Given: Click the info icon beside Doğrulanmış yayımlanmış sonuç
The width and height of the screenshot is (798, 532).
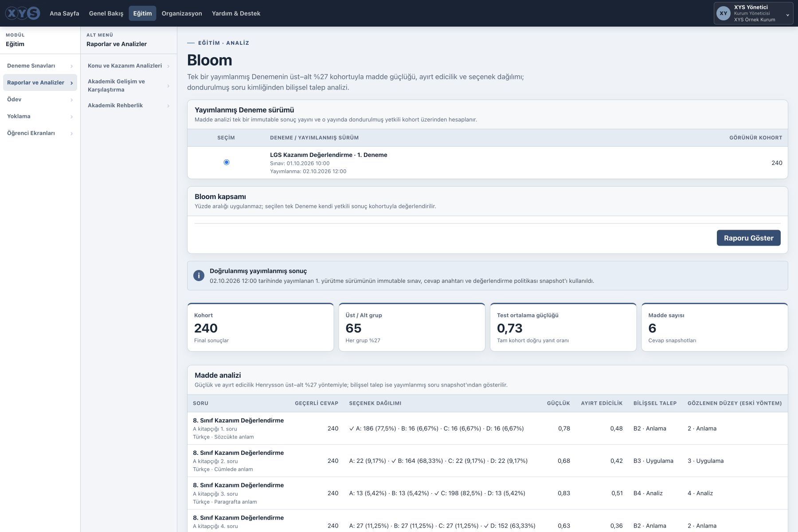Looking at the screenshot, I should (x=199, y=276).
